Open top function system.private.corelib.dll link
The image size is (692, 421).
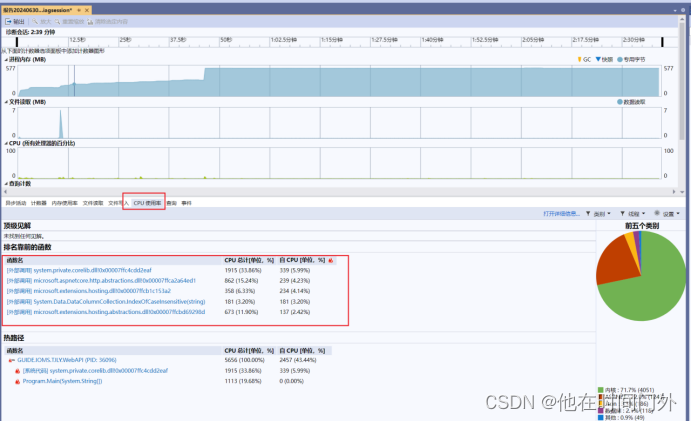coord(79,270)
